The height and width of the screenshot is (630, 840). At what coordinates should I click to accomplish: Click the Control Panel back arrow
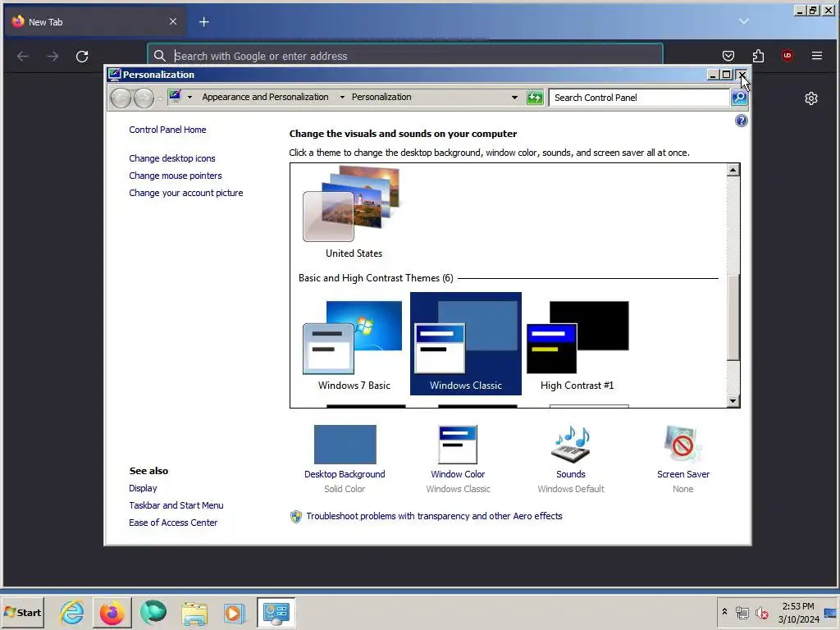pos(121,98)
